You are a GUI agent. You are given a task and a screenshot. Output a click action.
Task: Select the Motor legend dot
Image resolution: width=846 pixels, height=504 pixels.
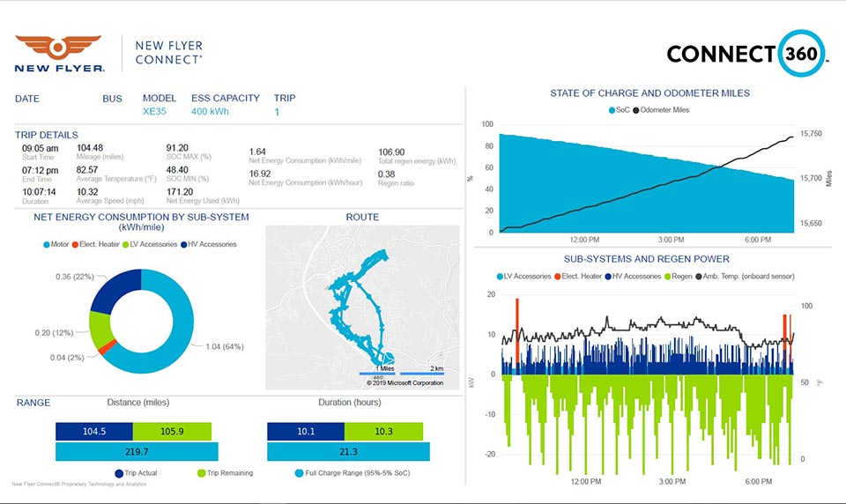pos(47,244)
